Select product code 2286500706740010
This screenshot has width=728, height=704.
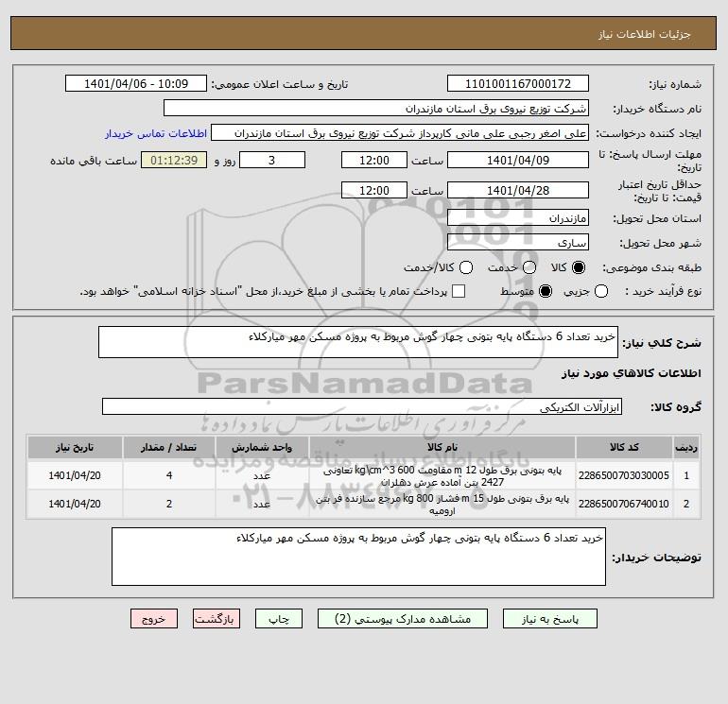coord(624,504)
